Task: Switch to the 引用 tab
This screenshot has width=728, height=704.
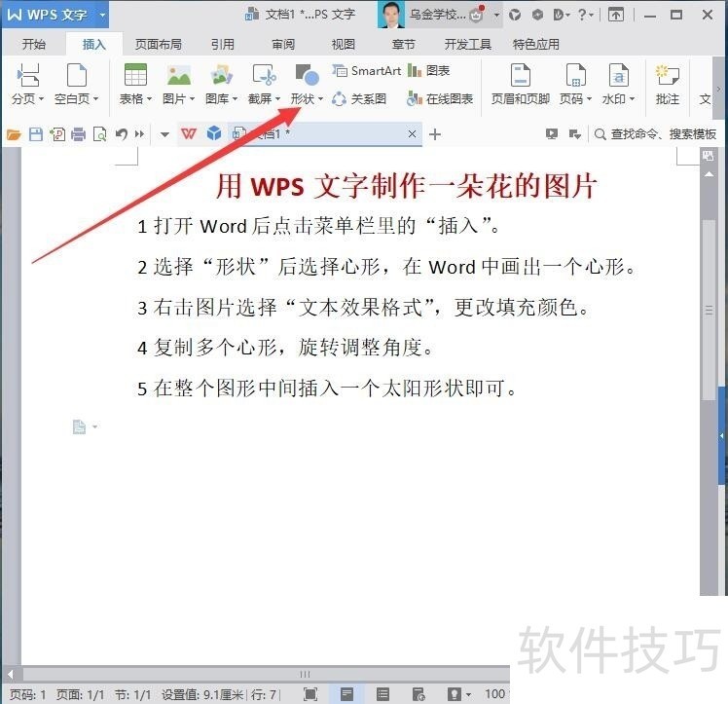Action: (223, 45)
